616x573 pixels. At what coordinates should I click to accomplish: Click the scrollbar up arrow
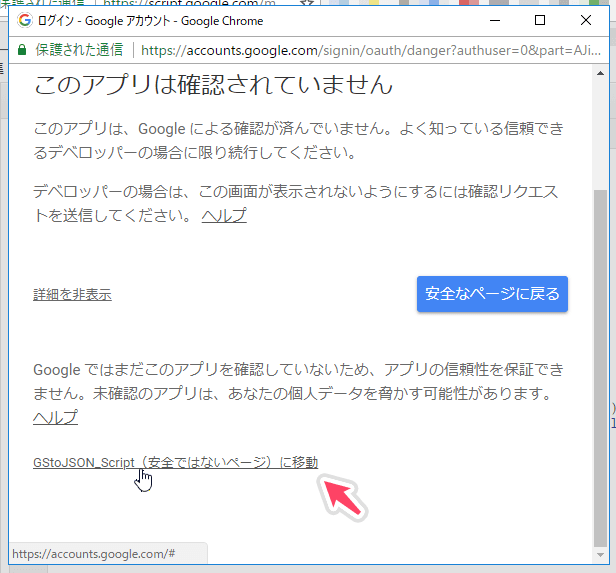[600, 73]
